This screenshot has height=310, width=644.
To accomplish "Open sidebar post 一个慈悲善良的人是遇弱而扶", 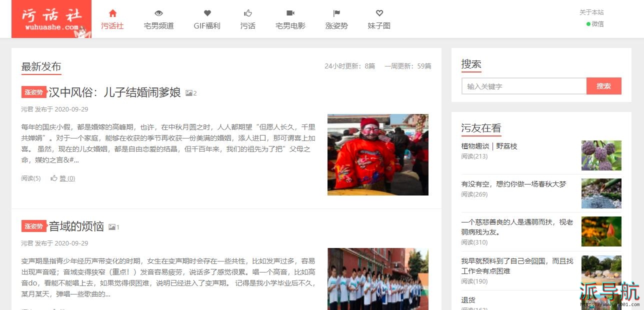I will pyautogui.click(x=517, y=227).
